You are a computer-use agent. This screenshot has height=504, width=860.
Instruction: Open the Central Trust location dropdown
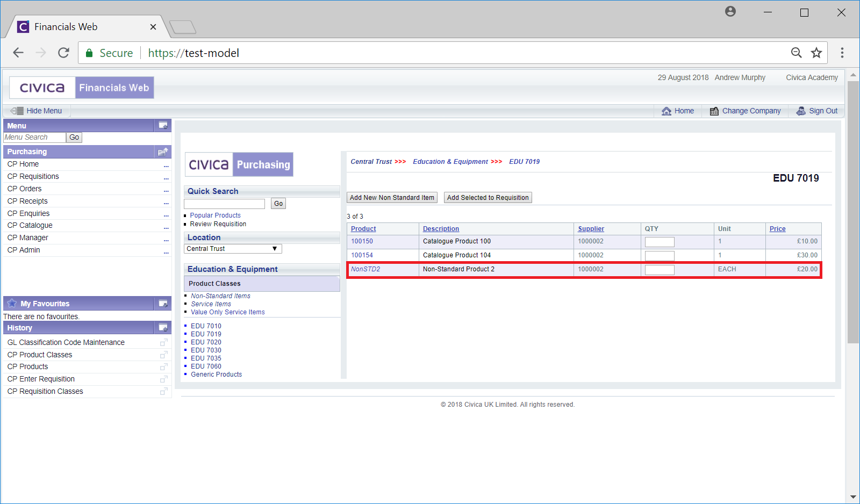coord(233,249)
